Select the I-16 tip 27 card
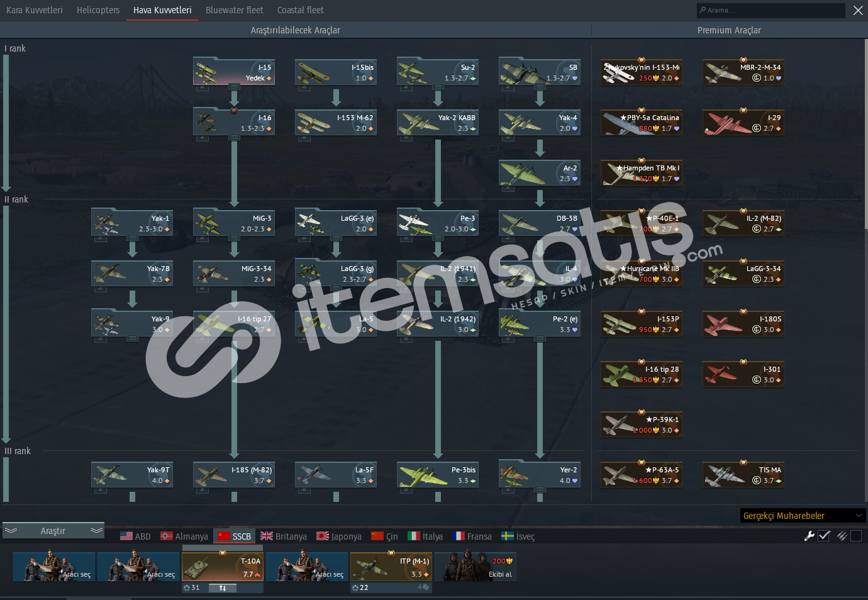 [x=234, y=325]
